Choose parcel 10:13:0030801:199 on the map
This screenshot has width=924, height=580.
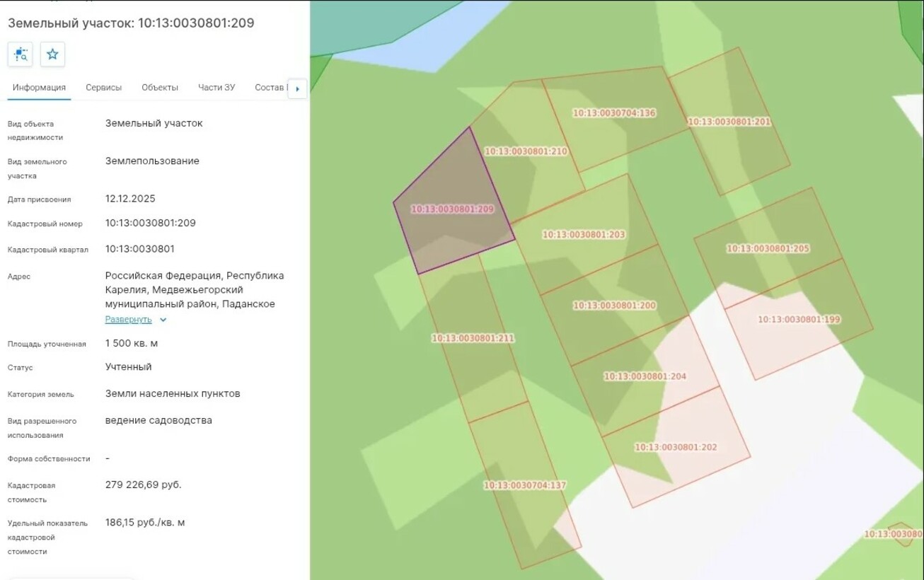799,319
